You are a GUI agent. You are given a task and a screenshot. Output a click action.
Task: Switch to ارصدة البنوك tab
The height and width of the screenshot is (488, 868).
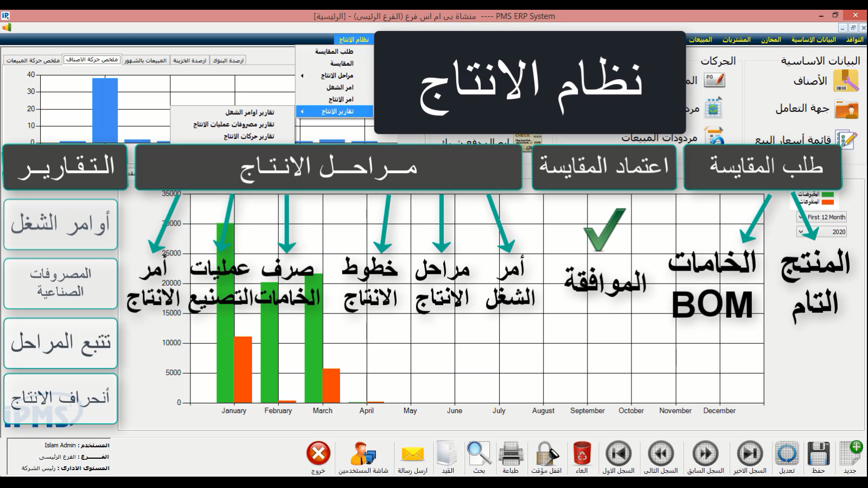pyautogui.click(x=228, y=60)
